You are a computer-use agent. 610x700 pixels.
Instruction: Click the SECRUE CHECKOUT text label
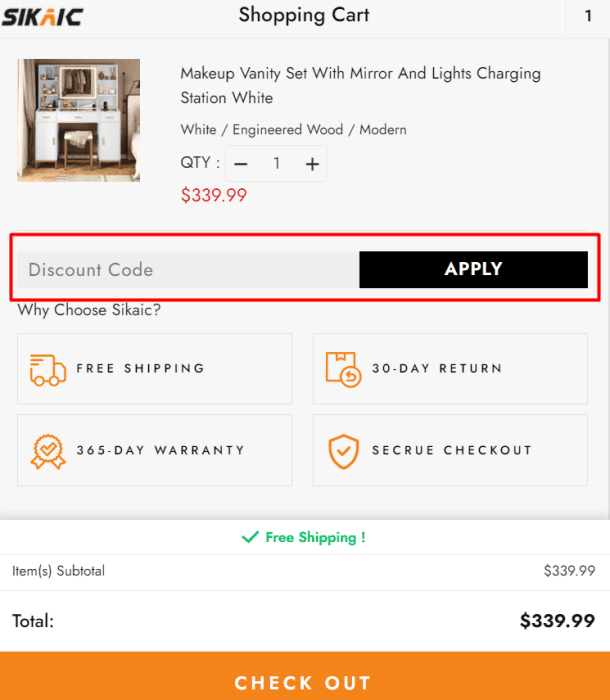tap(452, 451)
